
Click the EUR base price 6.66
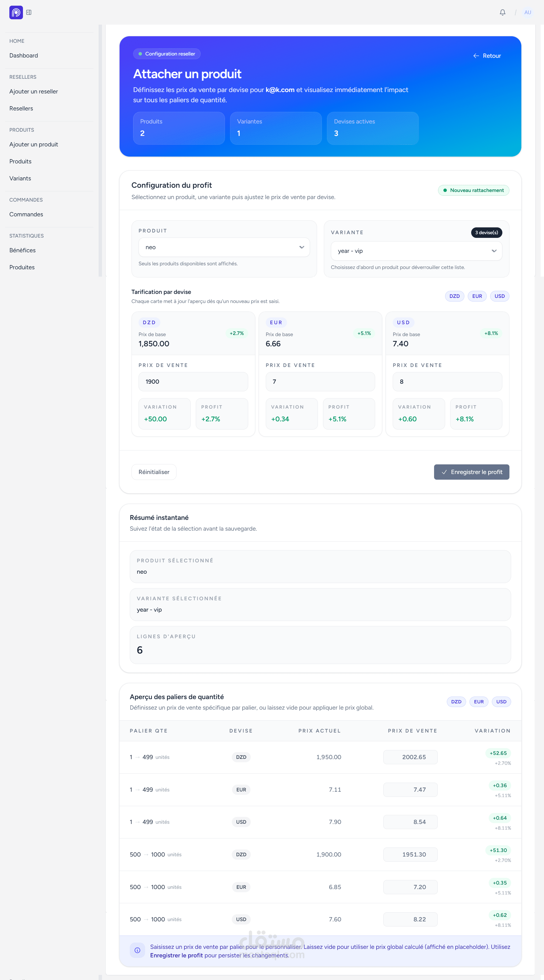273,344
